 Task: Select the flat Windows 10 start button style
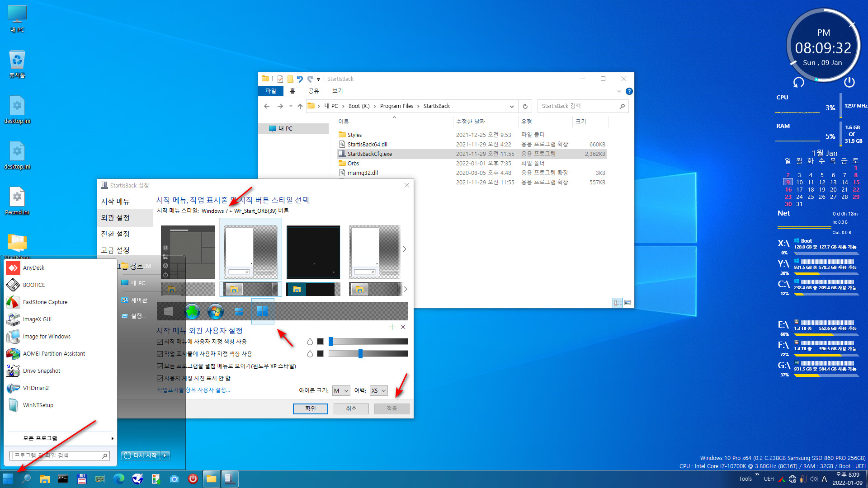[x=169, y=311]
